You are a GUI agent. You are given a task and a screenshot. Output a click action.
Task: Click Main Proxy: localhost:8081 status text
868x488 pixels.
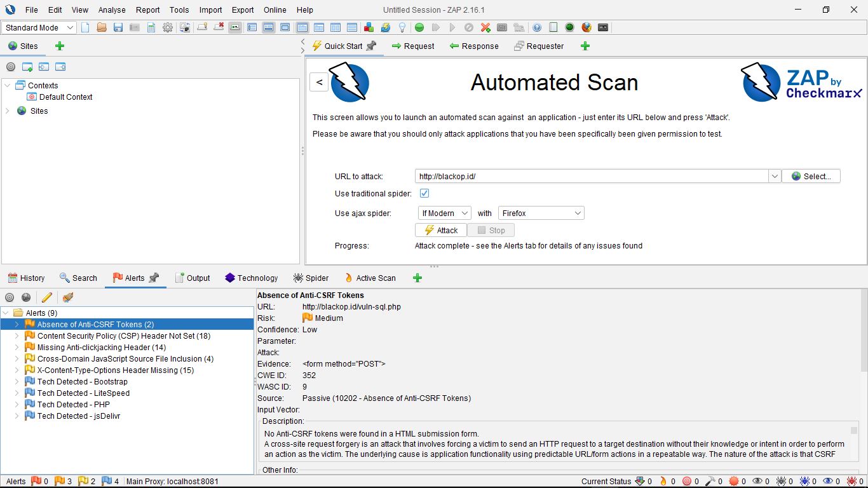click(x=172, y=481)
